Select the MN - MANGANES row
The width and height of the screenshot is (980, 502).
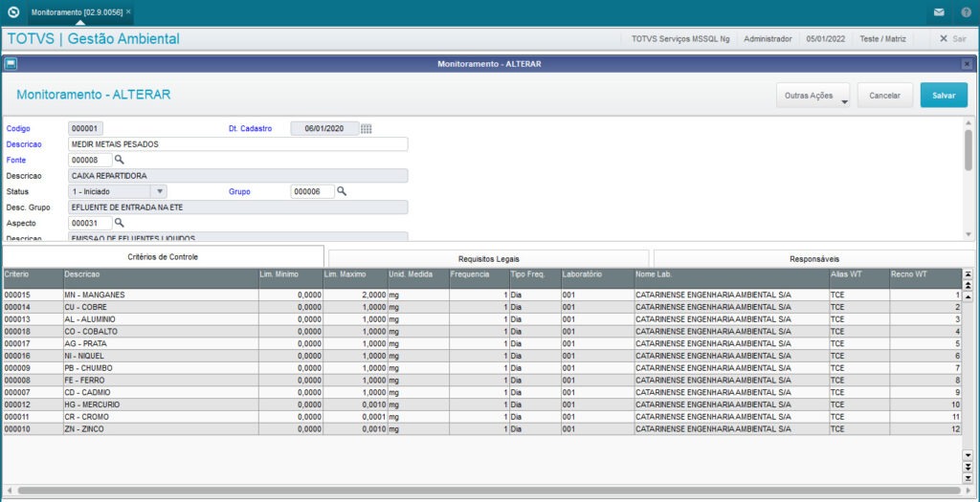[x=482, y=295]
